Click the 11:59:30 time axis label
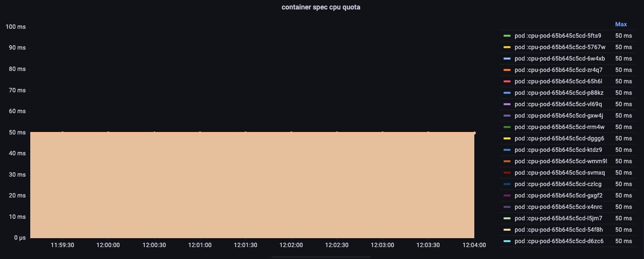644x259 pixels. point(63,245)
